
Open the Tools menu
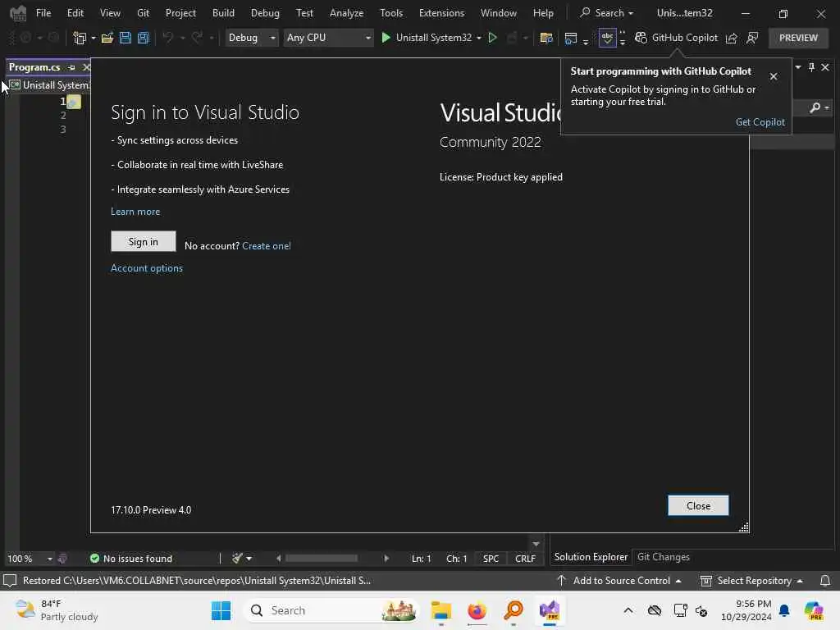tap(391, 13)
